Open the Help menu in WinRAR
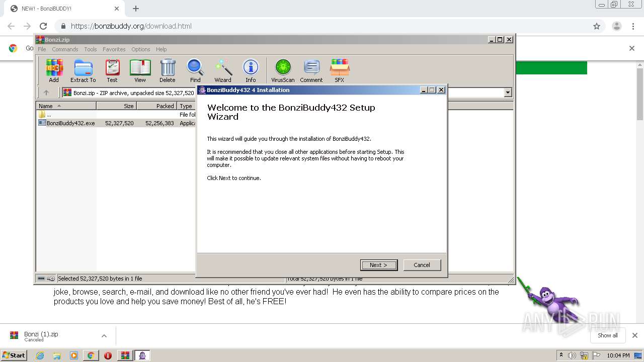644x362 pixels. click(161, 49)
